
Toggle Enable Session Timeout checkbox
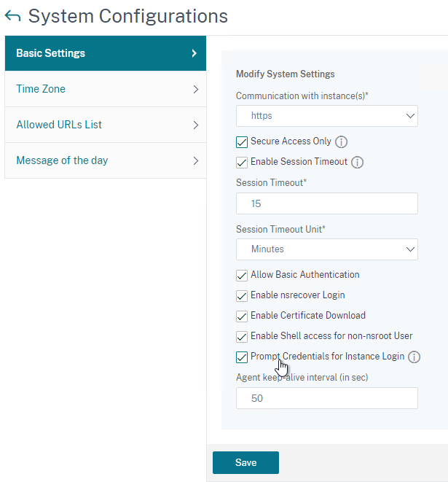(x=242, y=163)
